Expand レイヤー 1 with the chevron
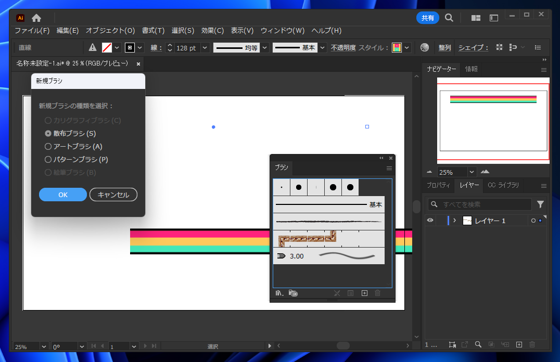This screenshot has height=362, width=560. click(455, 221)
